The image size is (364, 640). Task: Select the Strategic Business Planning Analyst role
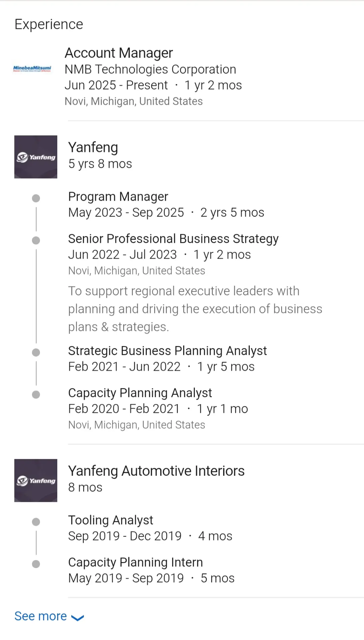[x=168, y=351]
